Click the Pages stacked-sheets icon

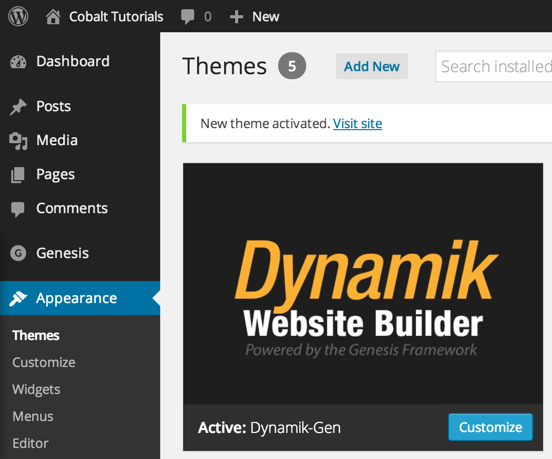[18, 175]
